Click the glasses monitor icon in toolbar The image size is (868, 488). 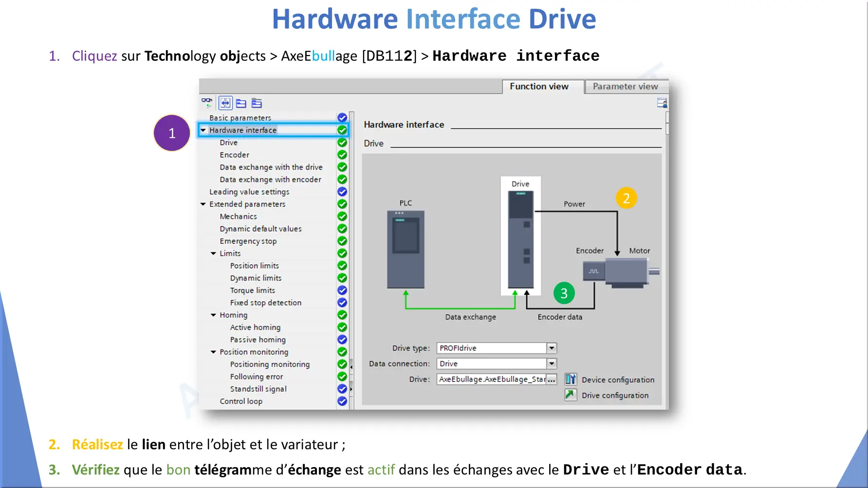click(x=207, y=103)
